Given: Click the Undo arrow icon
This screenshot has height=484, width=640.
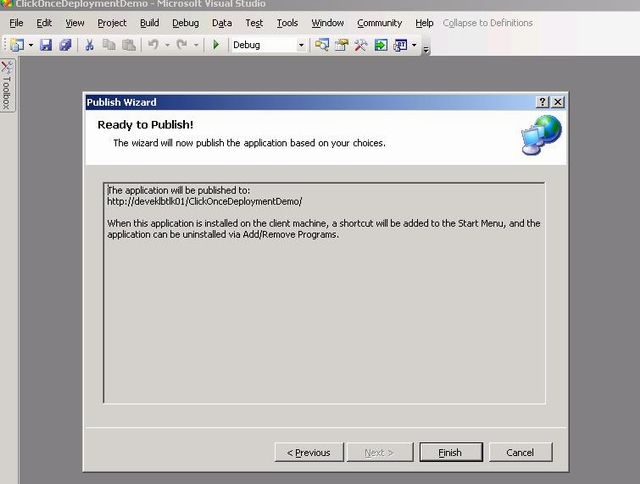Looking at the screenshot, I should [153, 45].
